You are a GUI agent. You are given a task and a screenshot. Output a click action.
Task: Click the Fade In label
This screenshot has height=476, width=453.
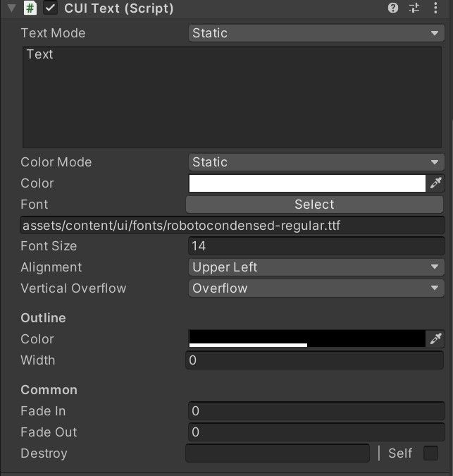click(x=43, y=411)
